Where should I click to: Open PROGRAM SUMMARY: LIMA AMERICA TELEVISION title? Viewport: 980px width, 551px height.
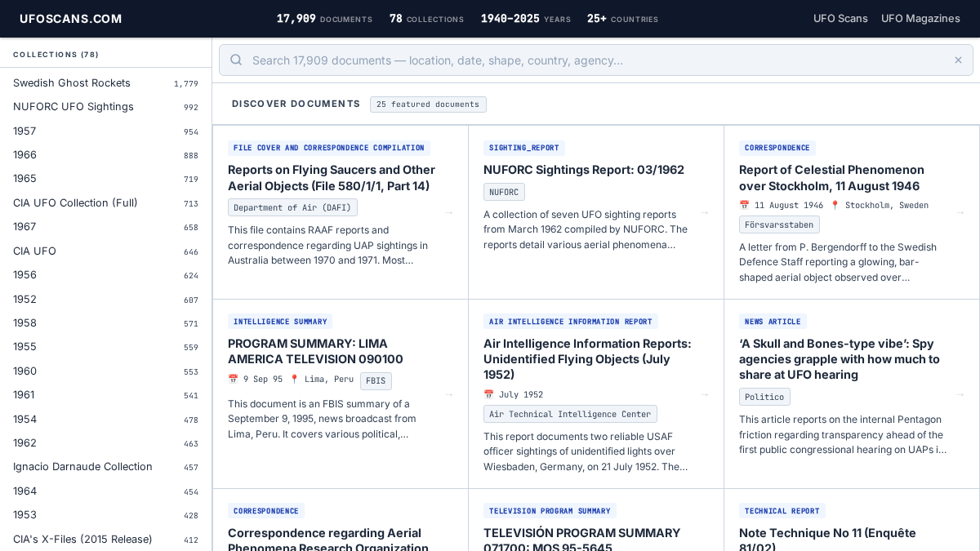[x=315, y=352]
